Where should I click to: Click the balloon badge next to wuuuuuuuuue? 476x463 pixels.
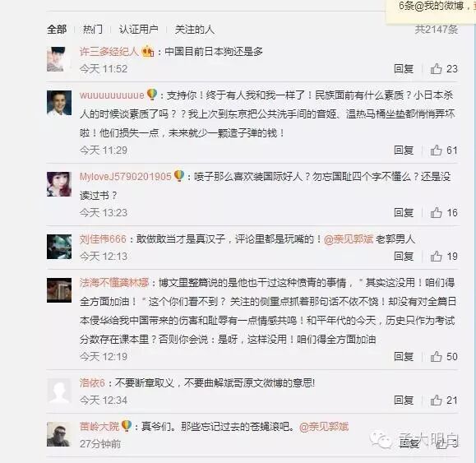(152, 95)
